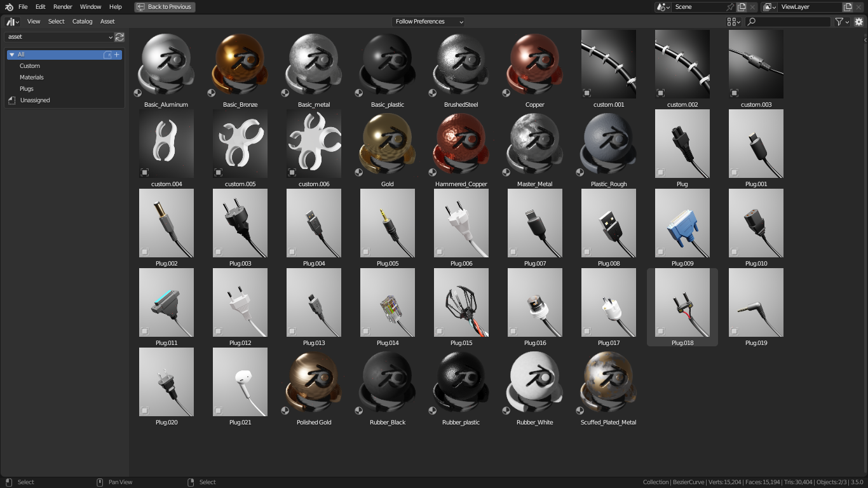Expand the sidebar using the small arrow at right edge
The width and height of the screenshot is (868, 488).
(x=865, y=40)
